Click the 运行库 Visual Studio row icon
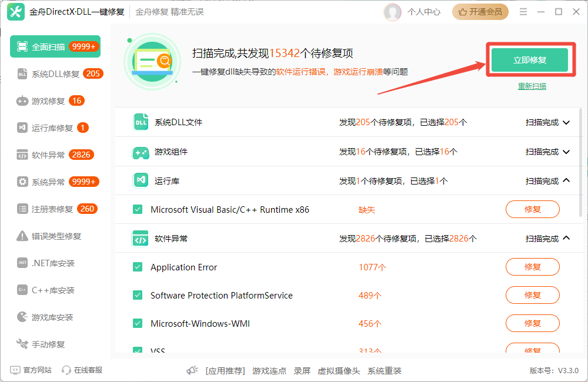The width and height of the screenshot is (588, 382). click(x=141, y=180)
